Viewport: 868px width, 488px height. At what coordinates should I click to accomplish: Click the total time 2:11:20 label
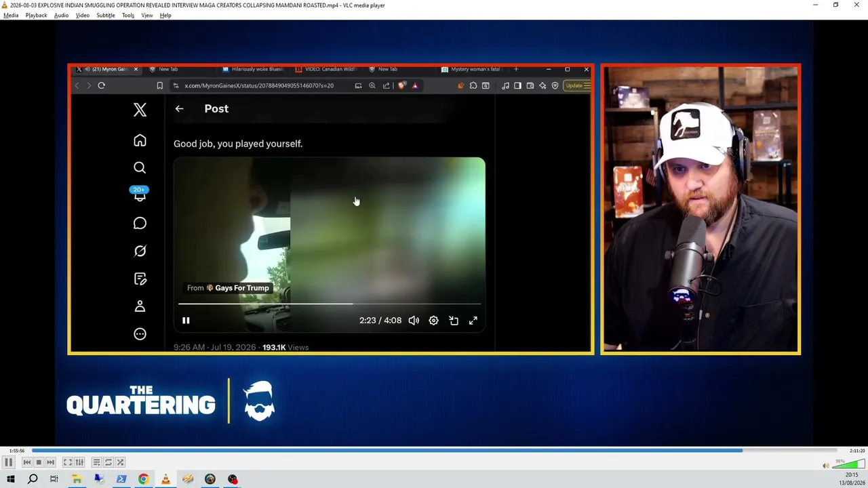(x=856, y=451)
